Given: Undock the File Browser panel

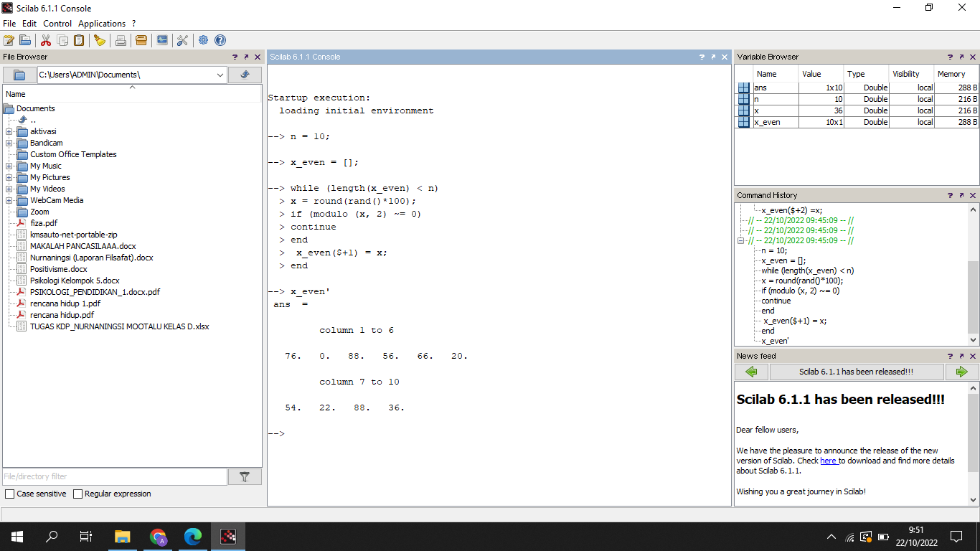Looking at the screenshot, I should click(246, 57).
